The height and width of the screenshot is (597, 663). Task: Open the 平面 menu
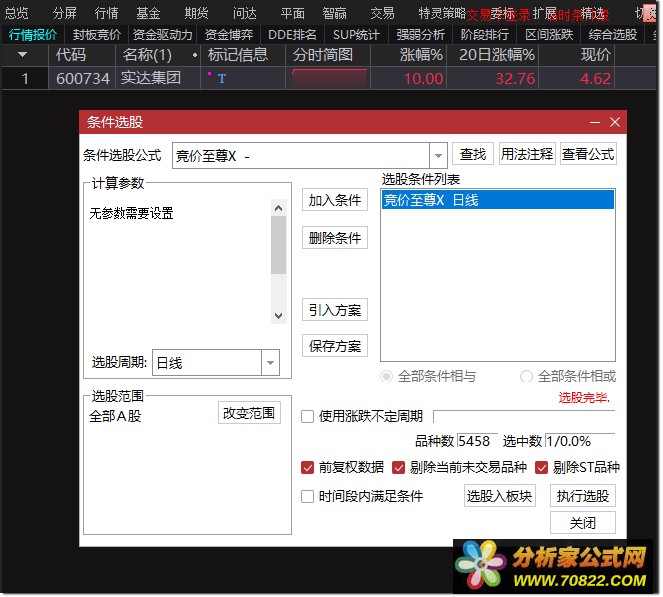click(293, 14)
